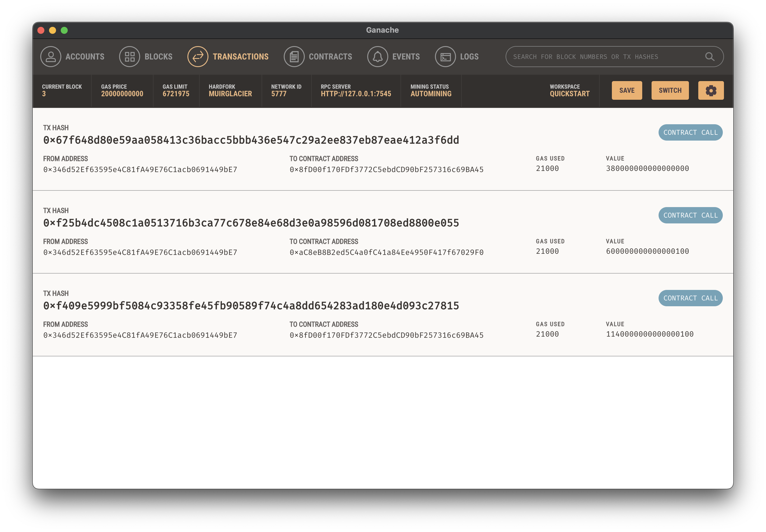Click the SWITCH workspace button
This screenshot has width=766, height=532.
click(670, 90)
